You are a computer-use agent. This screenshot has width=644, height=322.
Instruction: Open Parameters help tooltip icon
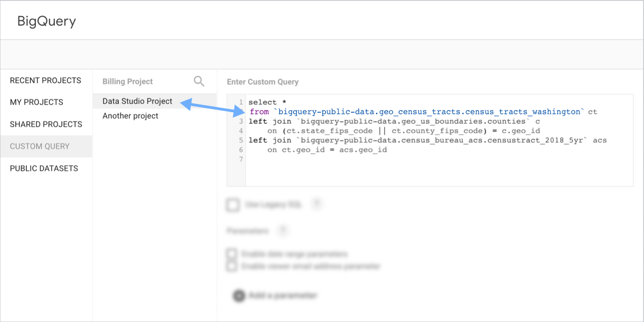click(283, 230)
